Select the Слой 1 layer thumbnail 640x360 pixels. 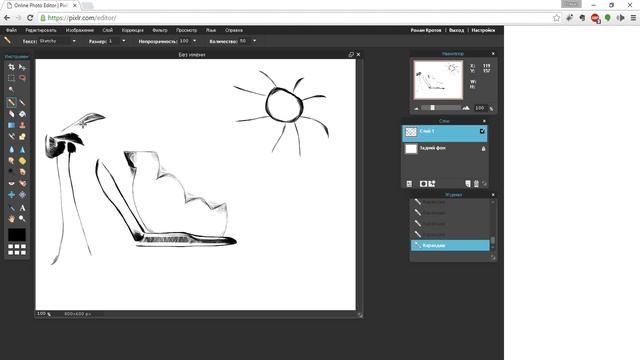(411, 132)
